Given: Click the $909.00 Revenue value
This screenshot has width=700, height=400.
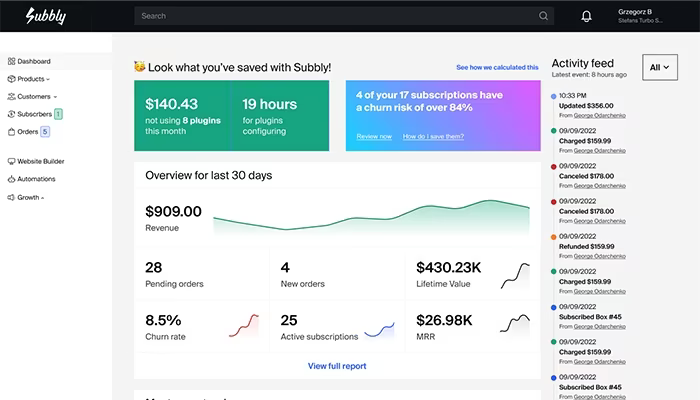Looking at the screenshot, I should 173,212.
